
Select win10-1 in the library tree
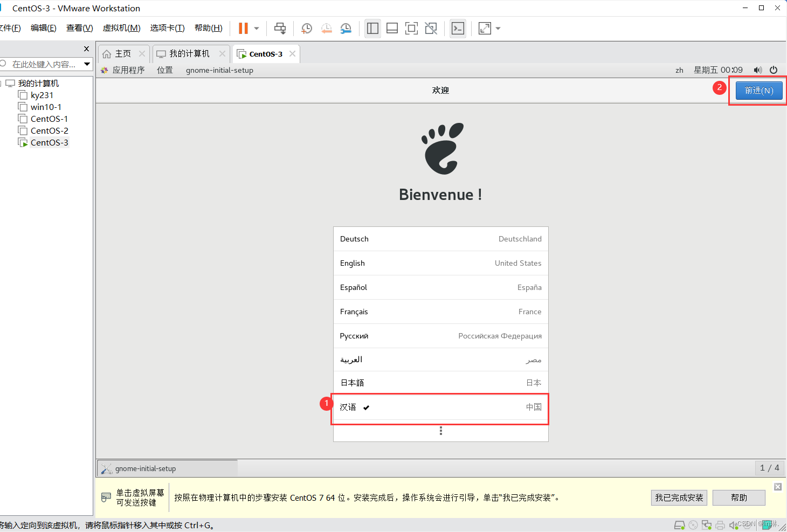(46, 107)
